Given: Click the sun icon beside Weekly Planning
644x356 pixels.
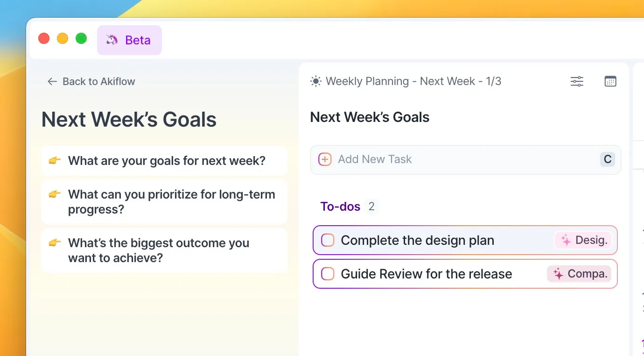Looking at the screenshot, I should (x=316, y=81).
